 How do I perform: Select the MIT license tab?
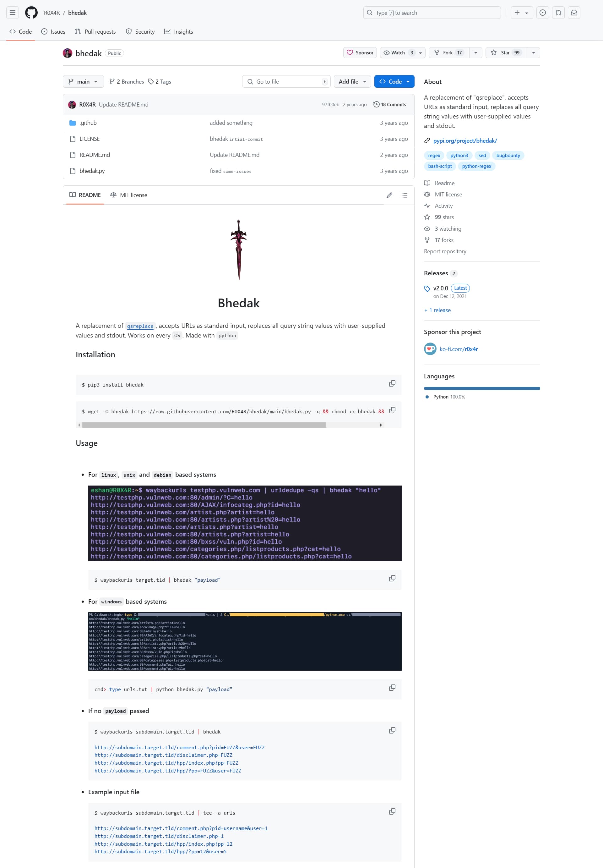tap(129, 195)
